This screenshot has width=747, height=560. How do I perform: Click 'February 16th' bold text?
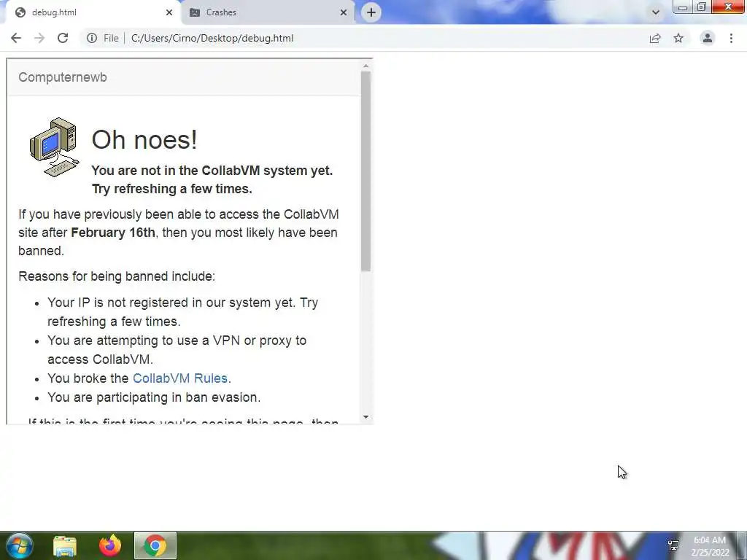pyautogui.click(x=113, y=233)
